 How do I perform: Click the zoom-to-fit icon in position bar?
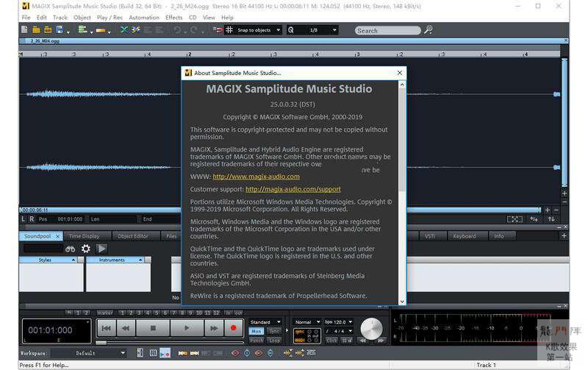[514, 219]
